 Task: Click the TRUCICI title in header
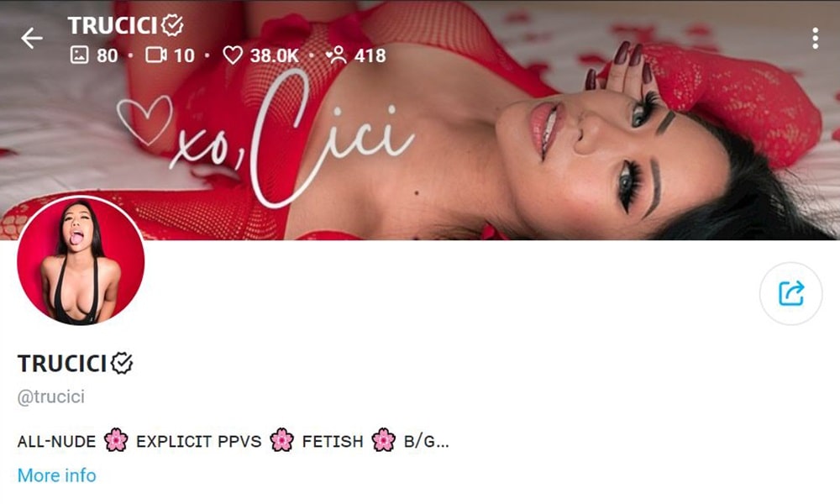[113, 25]
